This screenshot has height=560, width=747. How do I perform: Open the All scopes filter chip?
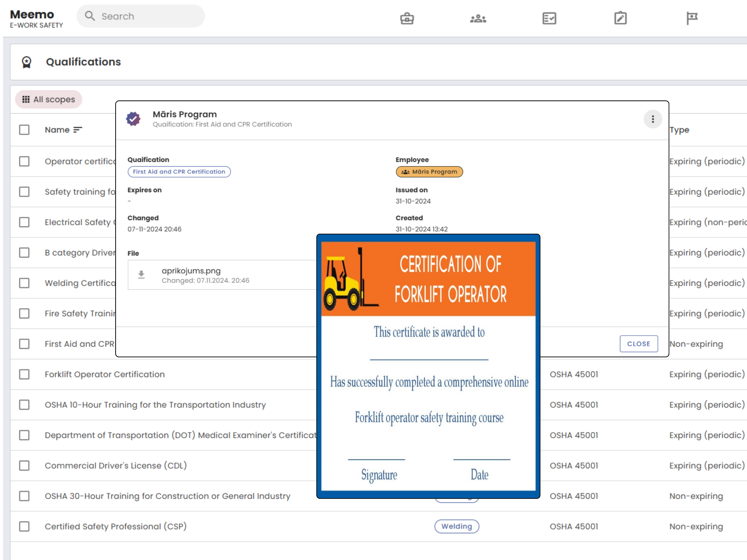click(x=49, y=99)
